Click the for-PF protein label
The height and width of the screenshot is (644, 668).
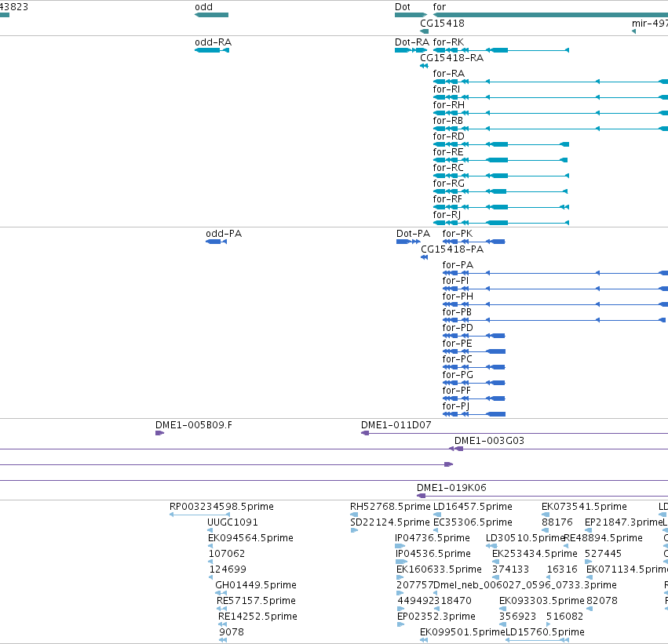456,391
